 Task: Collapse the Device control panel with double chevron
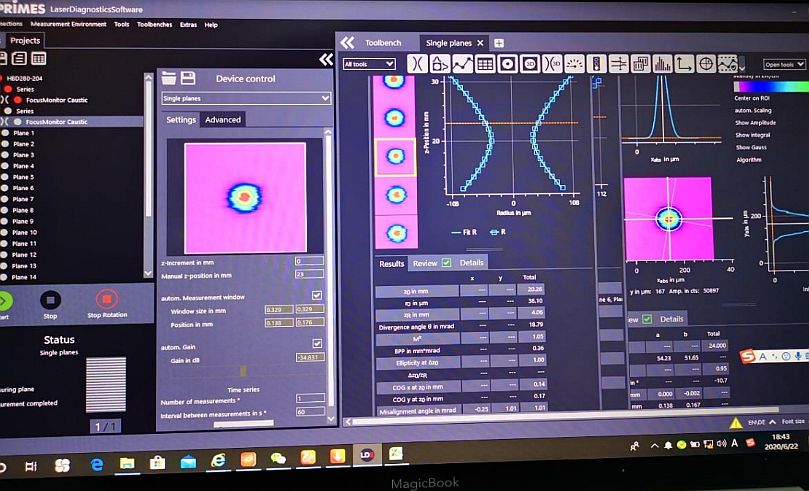[x=326, y=60]
